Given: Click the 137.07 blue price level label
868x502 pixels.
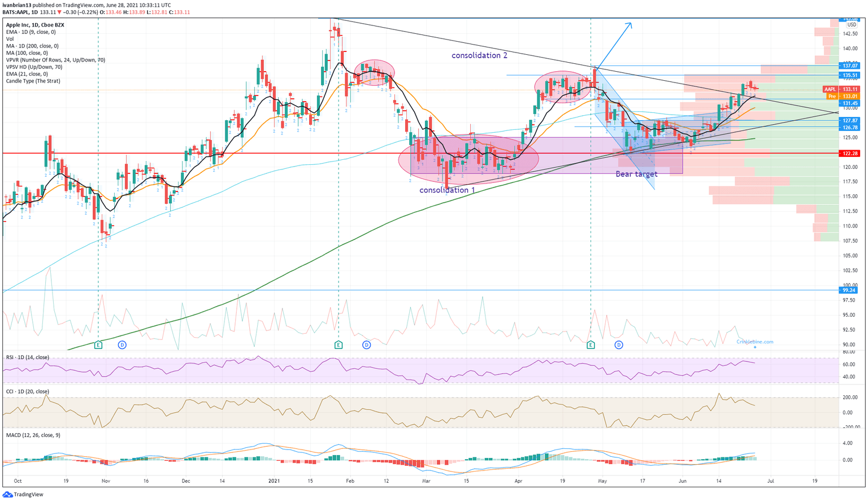Looking at the screenshot, I should coord(850,66).
